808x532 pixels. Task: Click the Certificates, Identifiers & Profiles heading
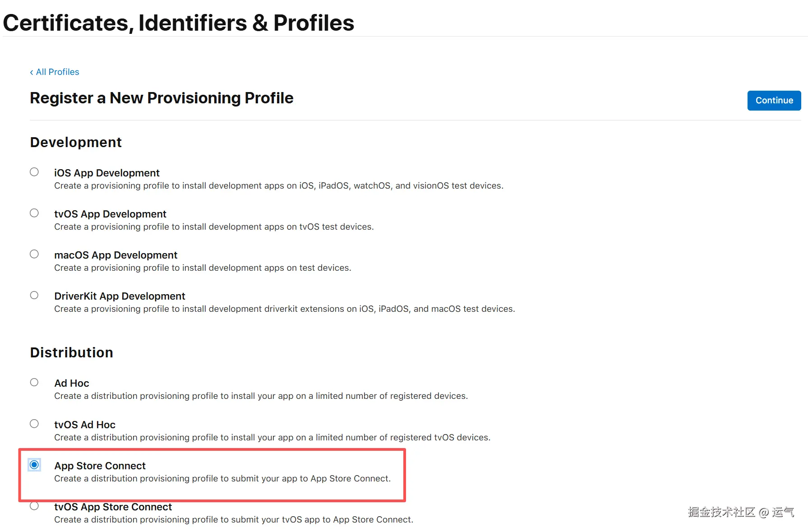(178, 23)
